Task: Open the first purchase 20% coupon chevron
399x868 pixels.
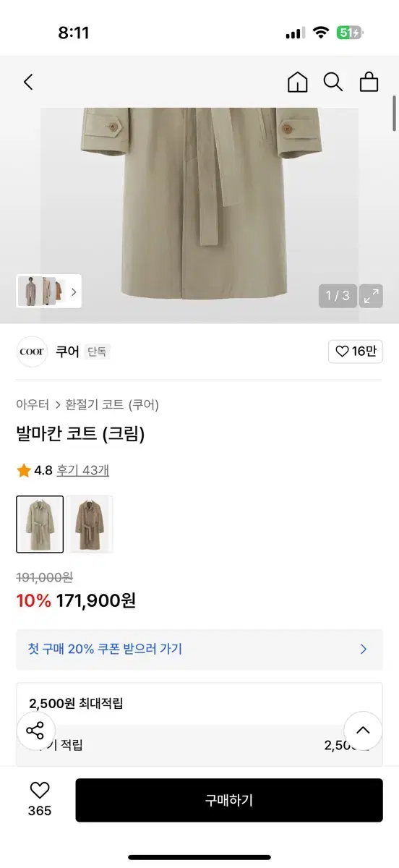Action: [x=364, y=649]
